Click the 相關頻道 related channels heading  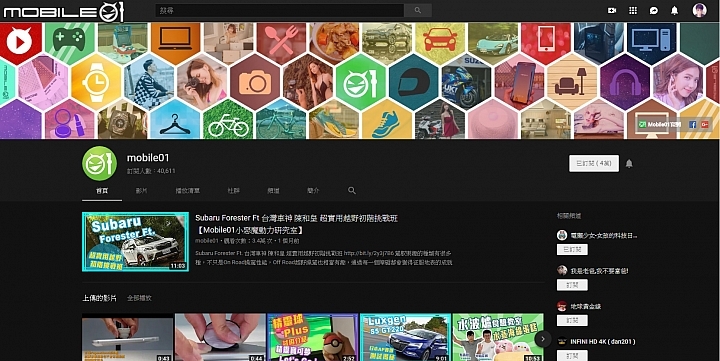coord(569,215)
